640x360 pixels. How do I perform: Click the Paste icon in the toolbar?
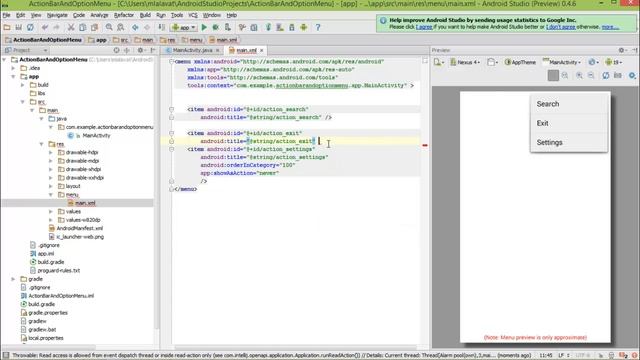[94, 27]
